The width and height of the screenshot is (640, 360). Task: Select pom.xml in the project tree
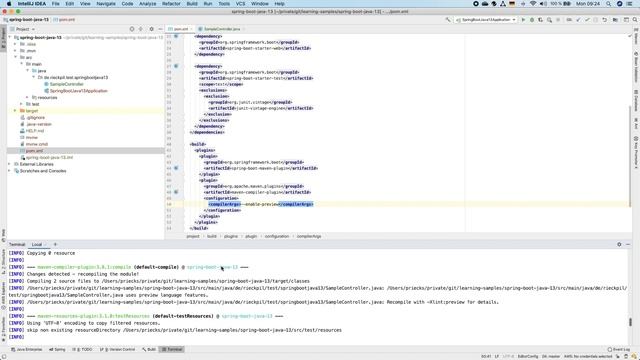(34, 151)
